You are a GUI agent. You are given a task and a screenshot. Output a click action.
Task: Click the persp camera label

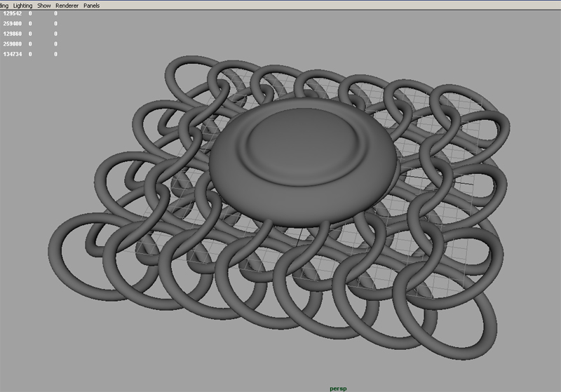click(x=339, y=388)
